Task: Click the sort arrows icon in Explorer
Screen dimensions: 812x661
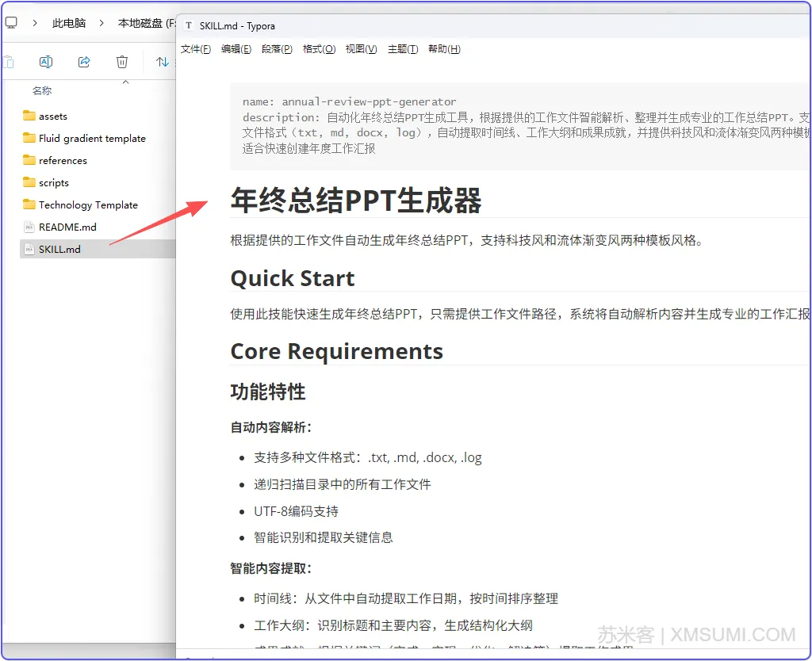Action: [x=162, y=62]
